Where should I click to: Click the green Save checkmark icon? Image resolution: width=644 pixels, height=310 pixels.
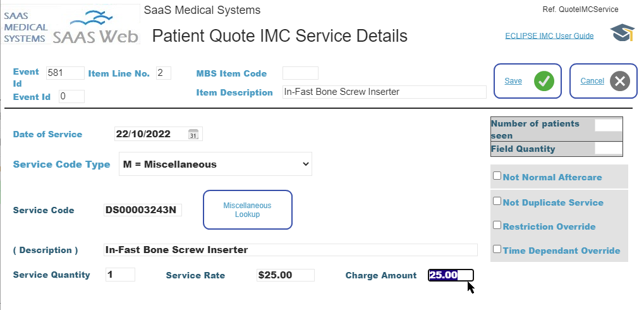tap(544, 81)
